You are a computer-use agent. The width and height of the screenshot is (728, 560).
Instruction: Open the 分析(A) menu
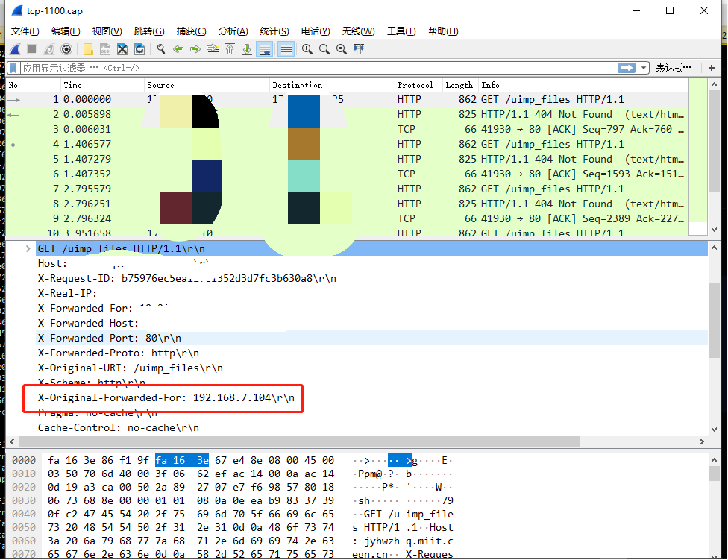233,31
